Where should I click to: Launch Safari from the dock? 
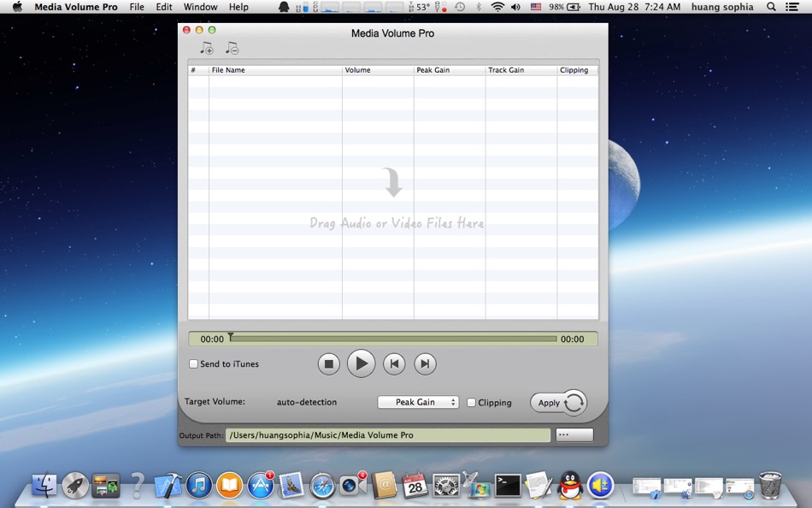[322, 487]
